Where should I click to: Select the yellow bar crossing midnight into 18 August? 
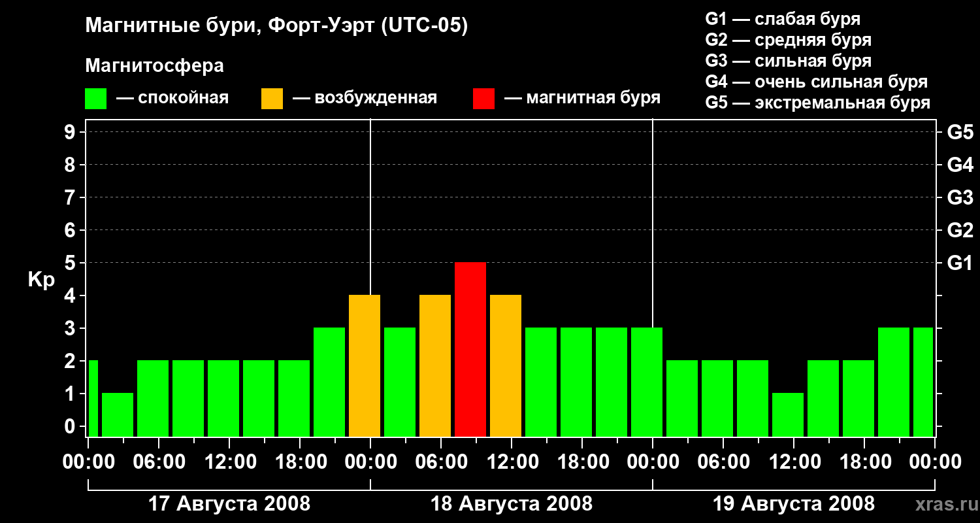tap(365, 365)
